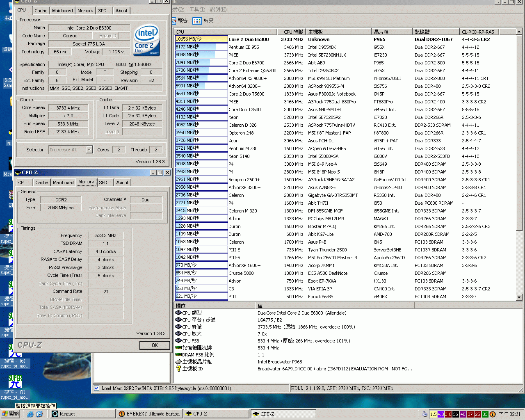Toggle the Load Mem SSE2 PrefNTA SUB checkbox
The image size is (525, 420).
click(x=97, y=388)
